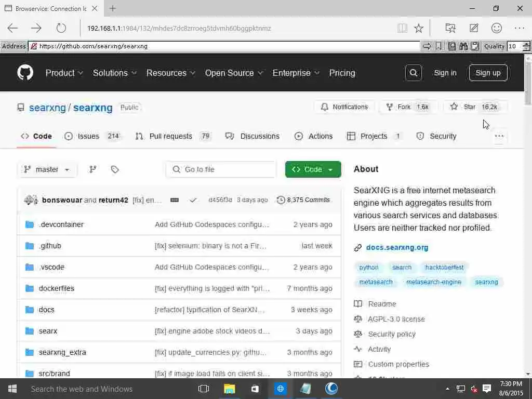Click the Browservice Go arrow button

pyautogui.click(x=428, y=46)
